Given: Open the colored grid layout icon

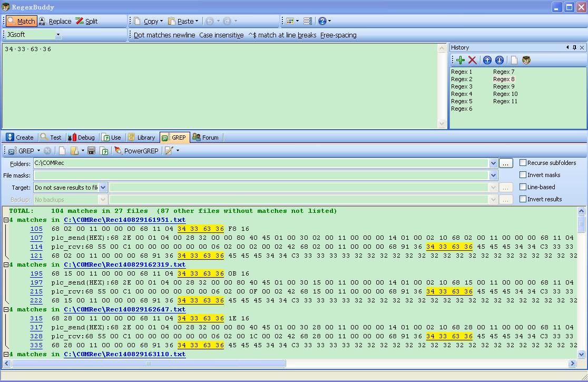Looking at the screenshot, I should tap(290, 21).
